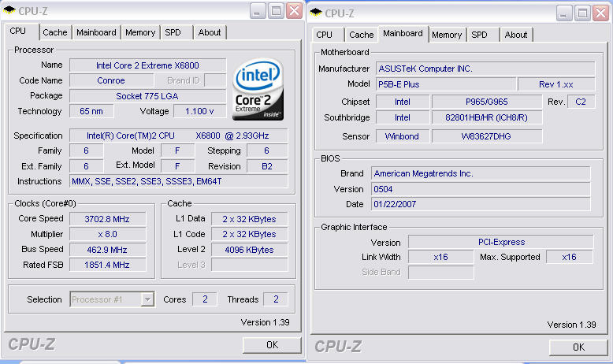This screenshot has height=364, width=613.
Task: Open the SPD tab in left CPU-Z window
Action: [x=173, y=32]
